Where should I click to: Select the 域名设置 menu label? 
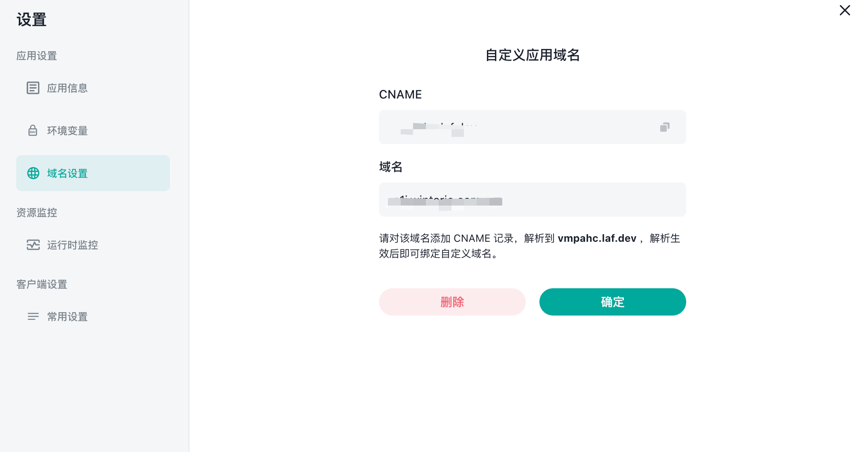click(x=67, y=174)
